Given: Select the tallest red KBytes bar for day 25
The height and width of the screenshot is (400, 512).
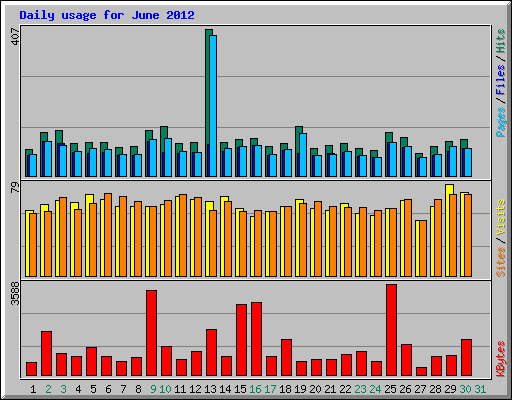Looking at the screenshot, I should (x=392, y=330).
